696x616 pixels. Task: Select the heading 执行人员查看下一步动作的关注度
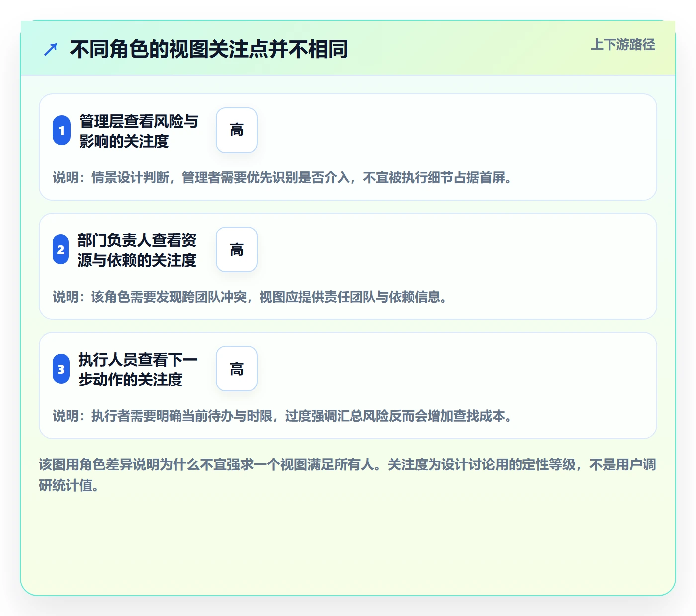click(138, 370)
